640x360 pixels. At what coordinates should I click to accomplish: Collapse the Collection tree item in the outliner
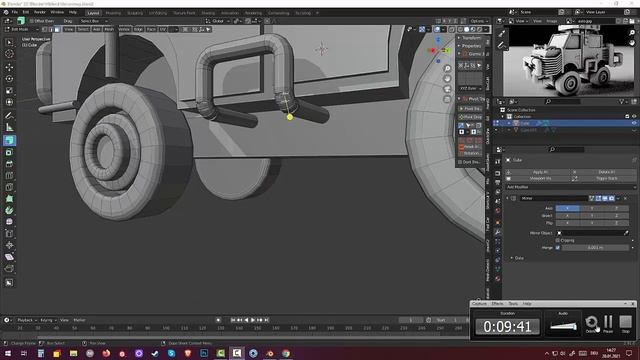click(x=503, y=116)
